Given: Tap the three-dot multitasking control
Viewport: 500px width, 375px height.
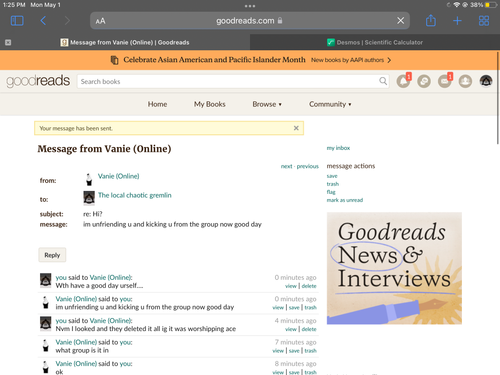Looking at the screenshot, I should [x=250, y=6].
